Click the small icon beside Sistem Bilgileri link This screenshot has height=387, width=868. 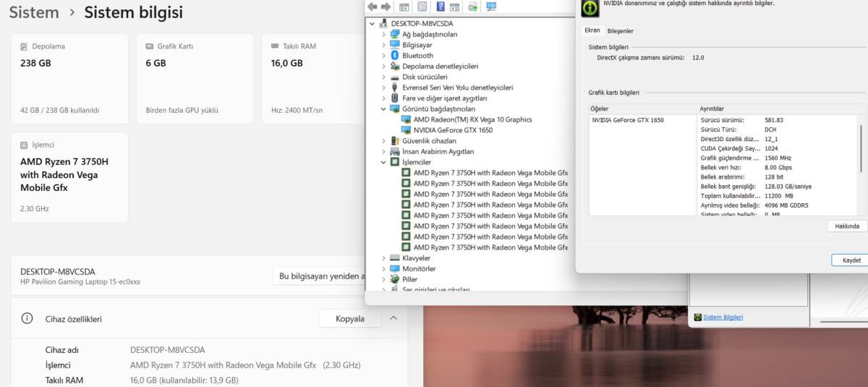[697, 317]
